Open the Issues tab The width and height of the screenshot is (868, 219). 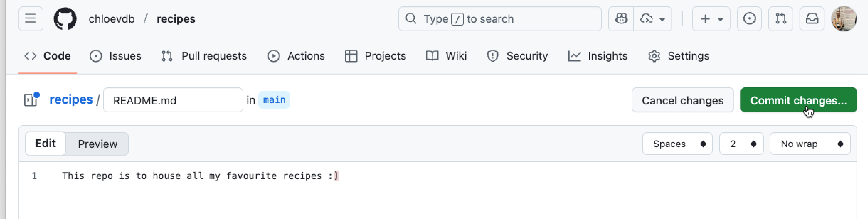pos(116,56)
